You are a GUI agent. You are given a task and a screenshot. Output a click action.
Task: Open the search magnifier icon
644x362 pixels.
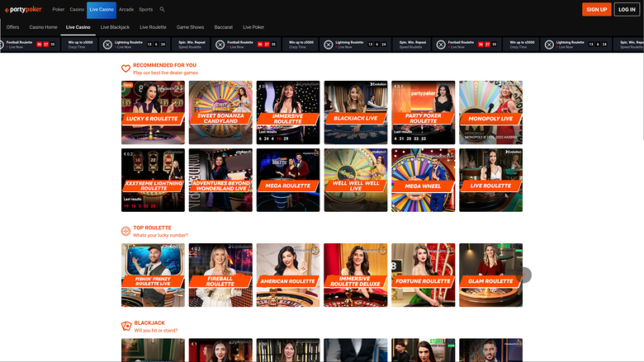pyautogui.click(x=162, y=9)
